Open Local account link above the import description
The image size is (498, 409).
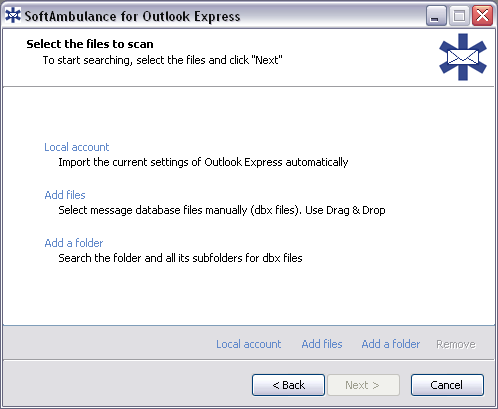77,147
